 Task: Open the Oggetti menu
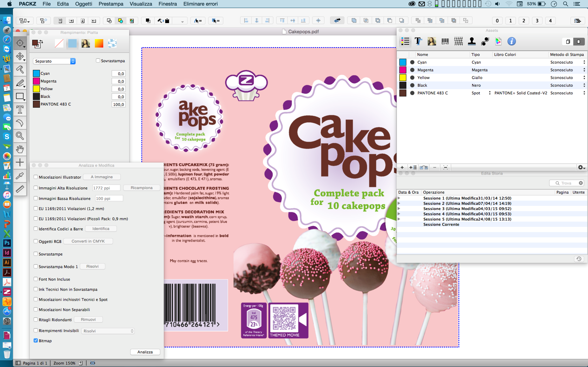point(83,4)
